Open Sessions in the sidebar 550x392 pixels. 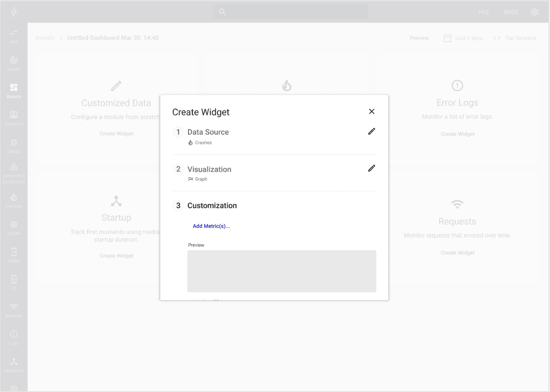[x=14, y=119]
